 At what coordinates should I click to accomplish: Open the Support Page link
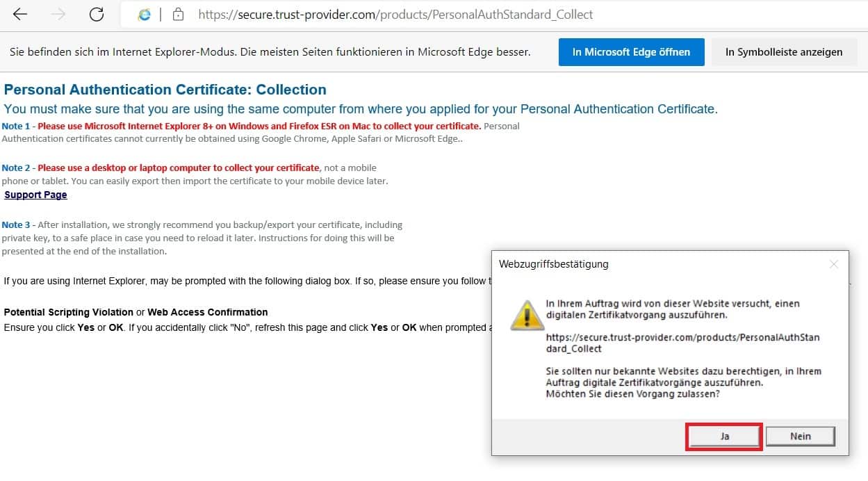[x=36, y=195]
